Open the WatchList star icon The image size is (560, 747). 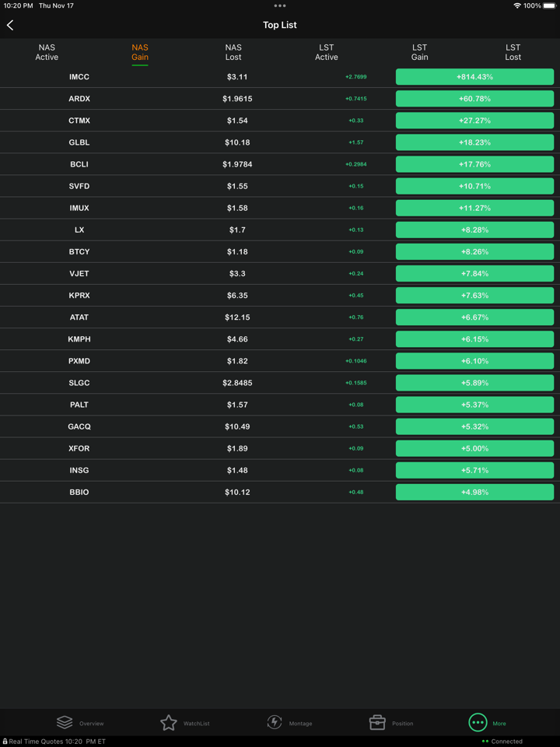click(x=169, y=723)
